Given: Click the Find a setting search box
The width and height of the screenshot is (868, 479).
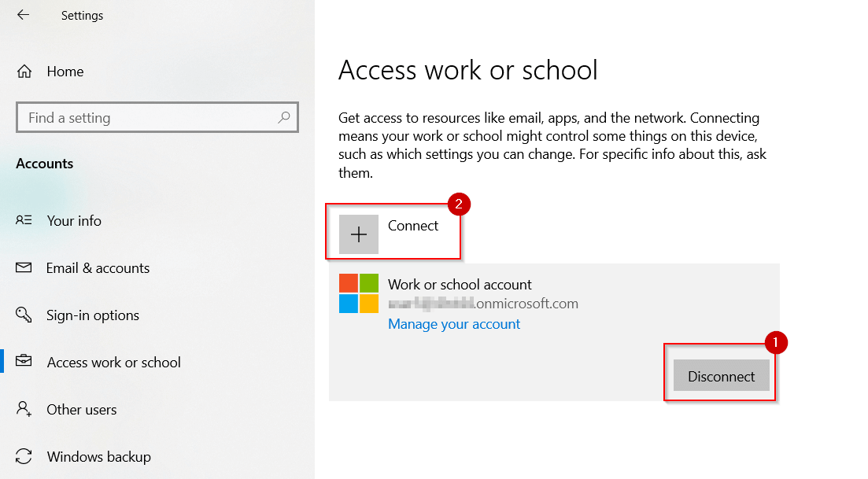Looking at the screenshot, I should (150, 118).
